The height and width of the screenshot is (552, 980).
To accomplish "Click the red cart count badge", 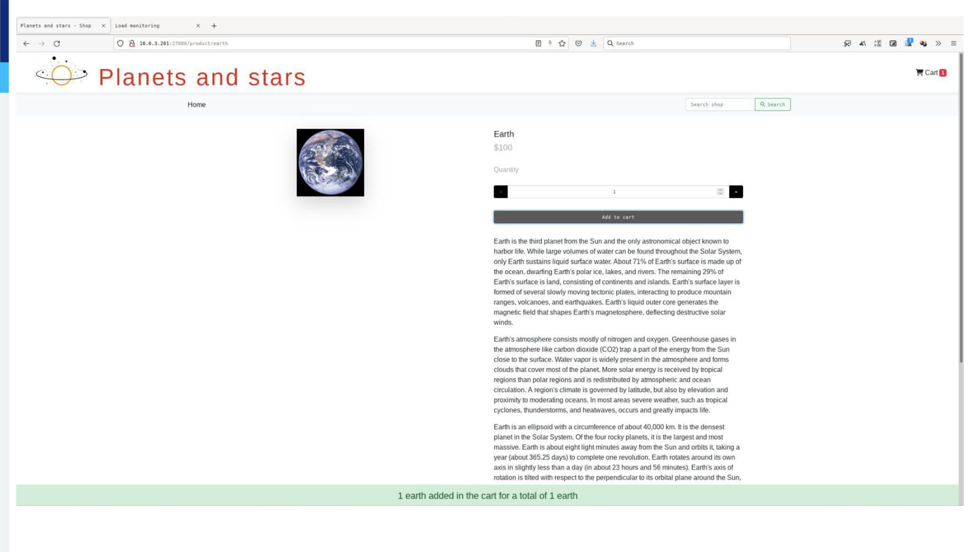I will pos(943,73).
